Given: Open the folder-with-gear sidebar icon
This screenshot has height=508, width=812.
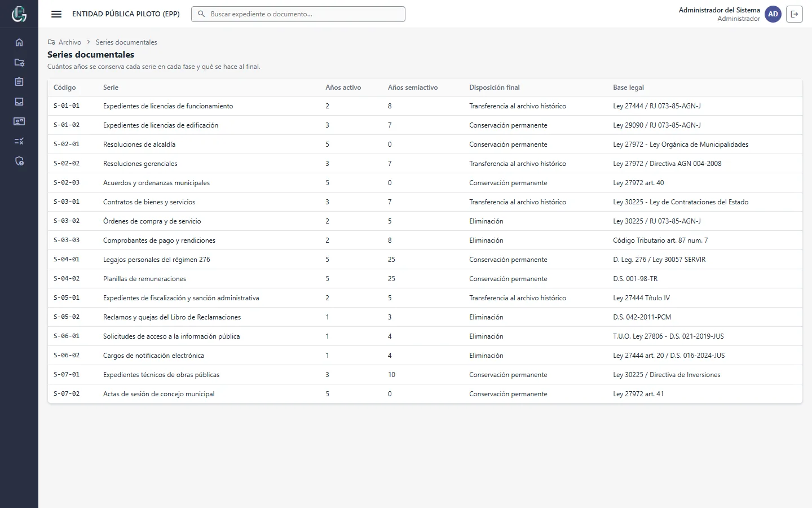Looking at the screenshot, I should click(x=19, y=62).
